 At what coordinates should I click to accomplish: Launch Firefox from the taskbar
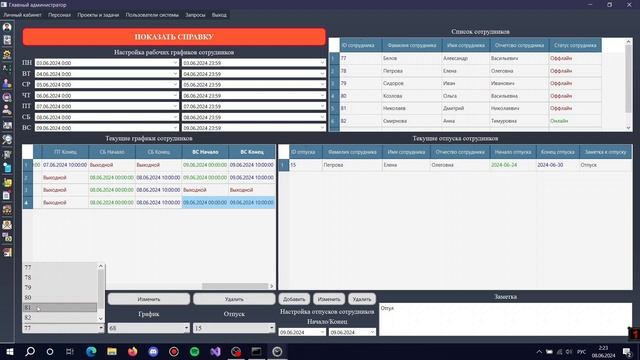[132, 351]
